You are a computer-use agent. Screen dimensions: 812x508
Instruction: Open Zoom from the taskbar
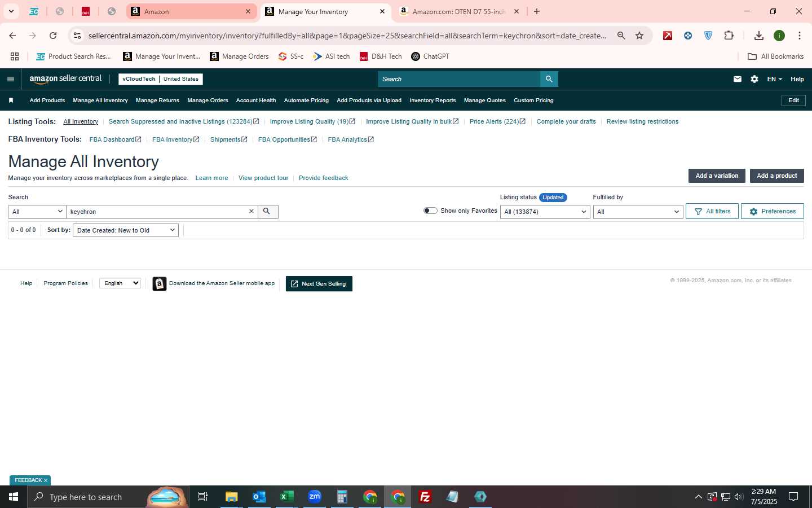pos(314,497)
